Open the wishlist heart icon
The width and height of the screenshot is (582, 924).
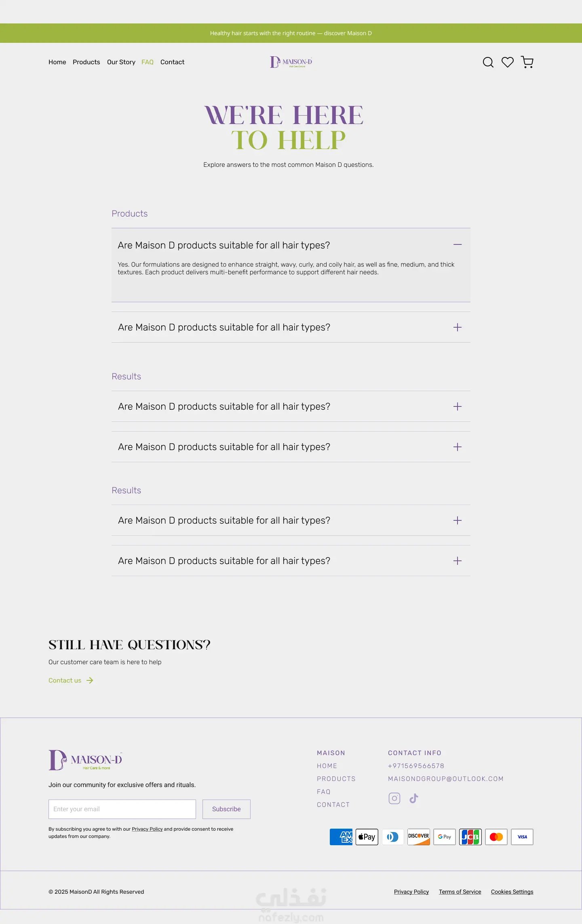tap(508, 62)
